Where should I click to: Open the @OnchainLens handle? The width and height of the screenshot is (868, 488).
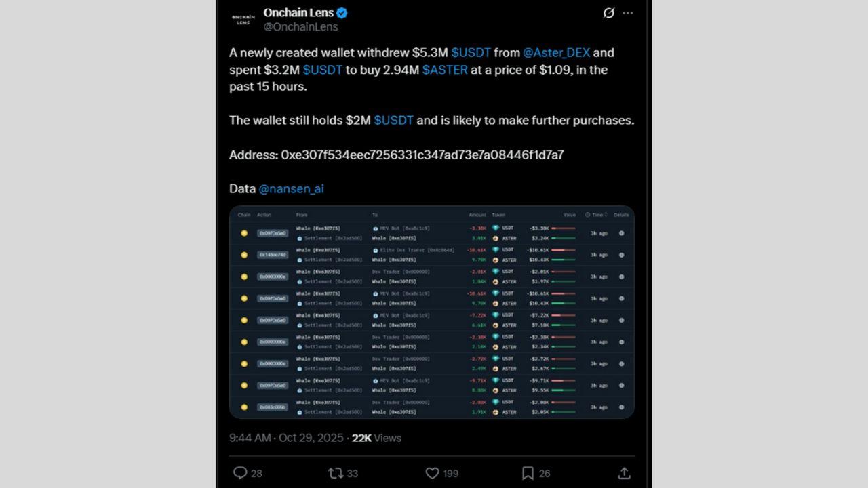(x=300, y=27)
